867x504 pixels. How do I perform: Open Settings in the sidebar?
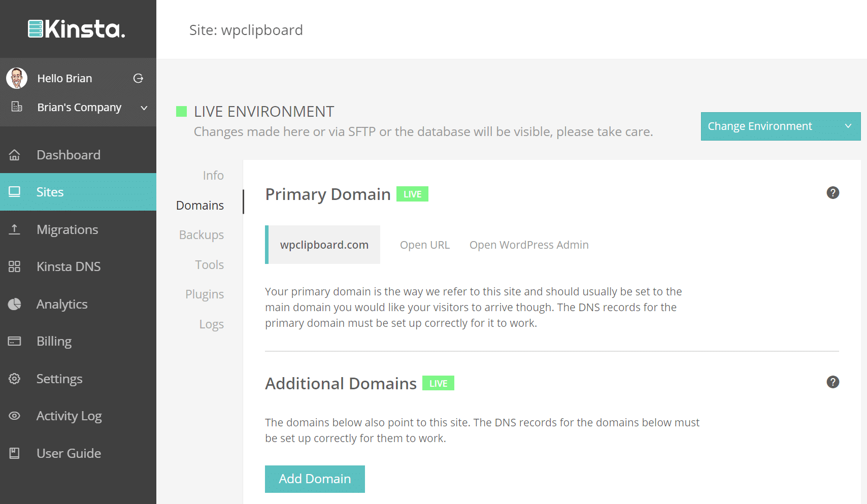(78, 379)
